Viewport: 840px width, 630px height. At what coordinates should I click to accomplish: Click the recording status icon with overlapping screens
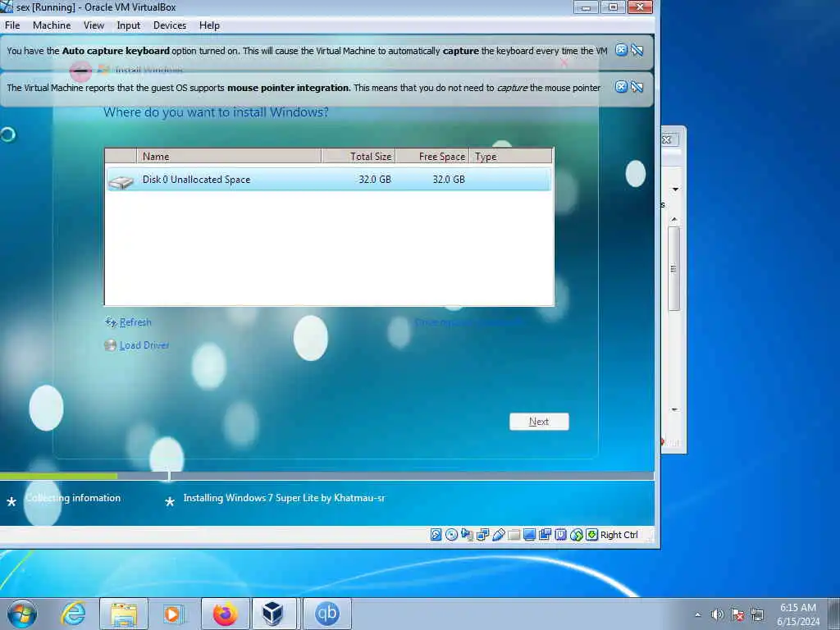[x=545, y=535]
